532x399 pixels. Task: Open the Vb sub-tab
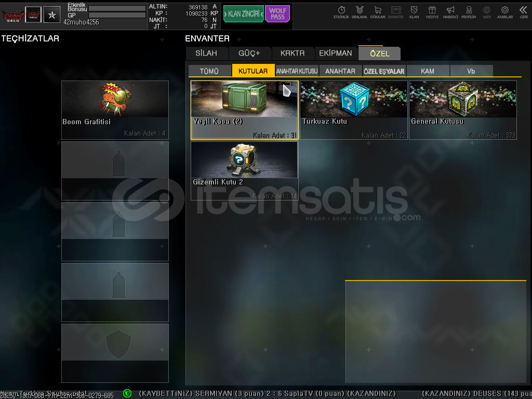471,71
